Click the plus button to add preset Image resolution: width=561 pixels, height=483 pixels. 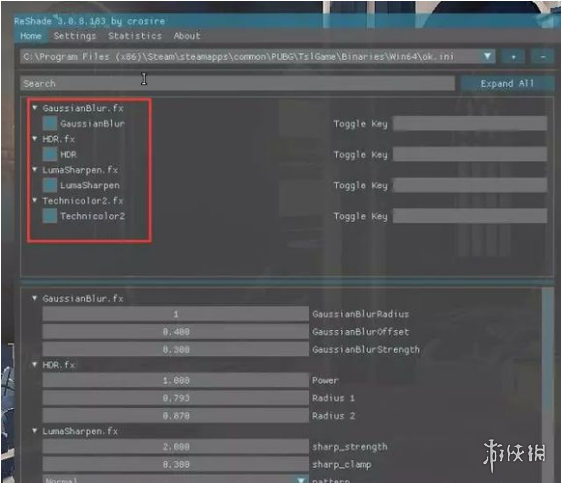(x=513, y=57)
